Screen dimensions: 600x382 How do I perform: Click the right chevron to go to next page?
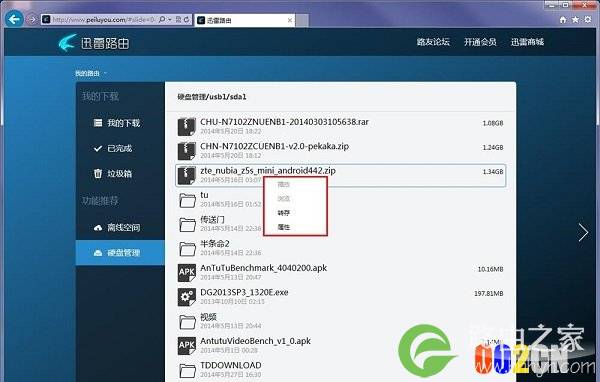point(583,232)
